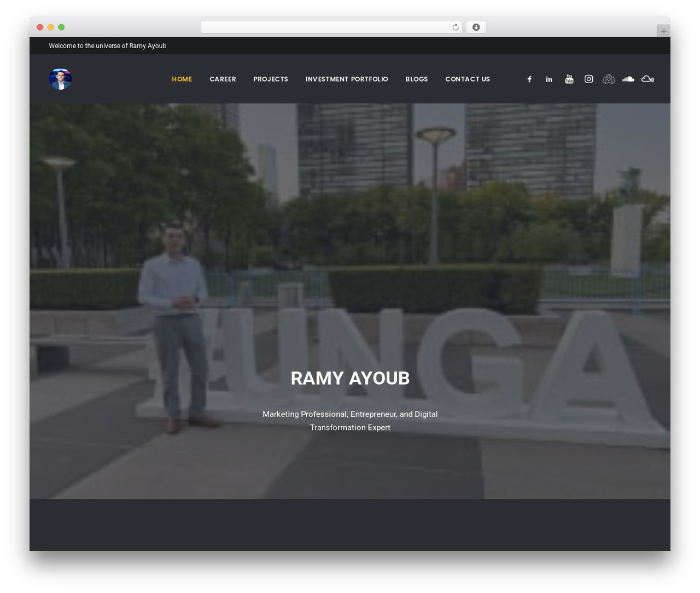Click the cloud with sound waves icon
Screen dimensions: 700x593
tap(647, 79)
